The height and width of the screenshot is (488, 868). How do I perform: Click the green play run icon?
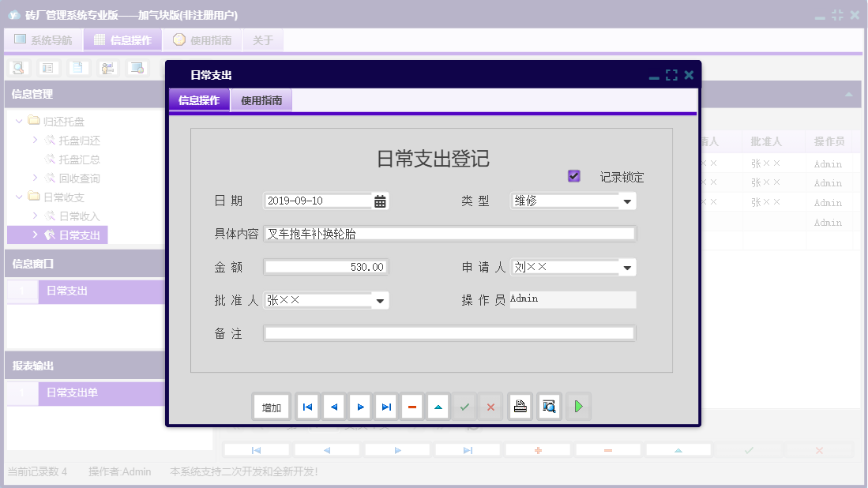click(578, 406)
